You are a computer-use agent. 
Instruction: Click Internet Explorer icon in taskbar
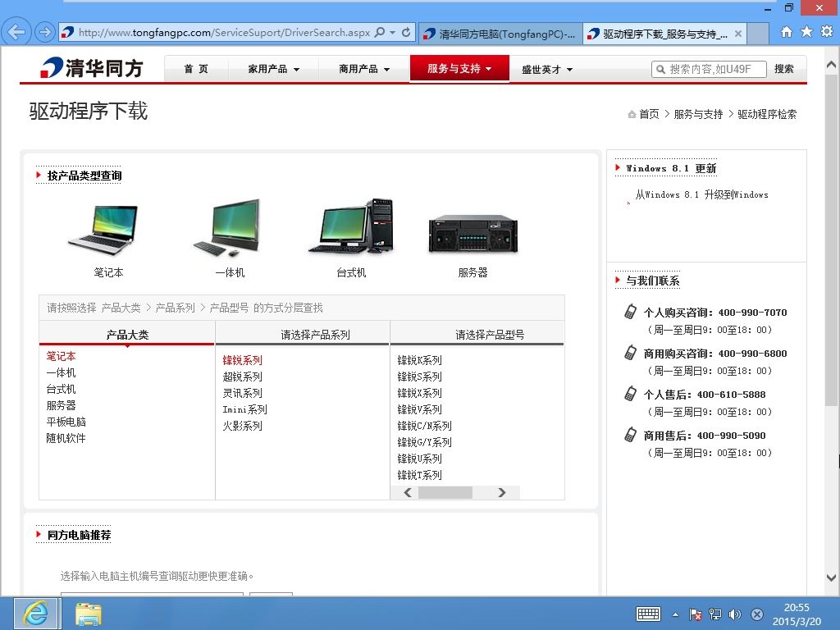coord(36,614)
